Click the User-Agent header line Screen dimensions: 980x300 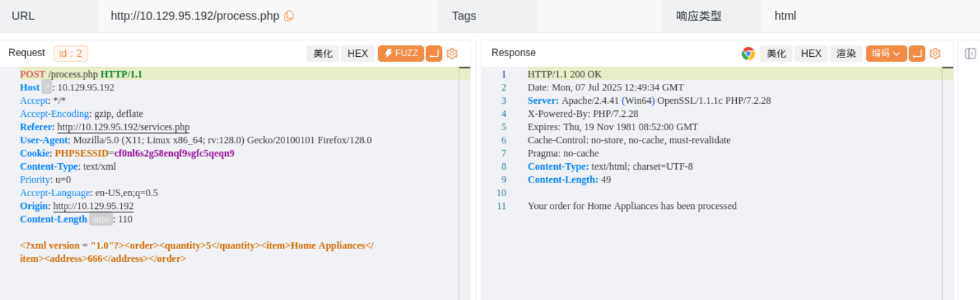(x=195, y=140)
